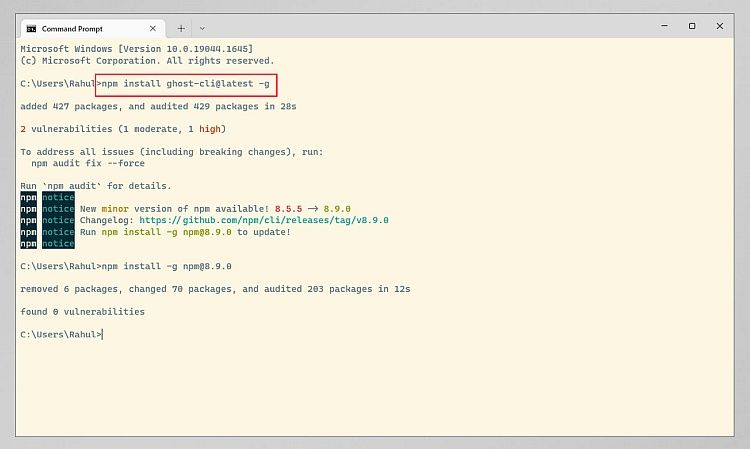Click the 'found 0 vulnerabilities' line
This screenshot has height=449, width=750.
coord(82,312)
